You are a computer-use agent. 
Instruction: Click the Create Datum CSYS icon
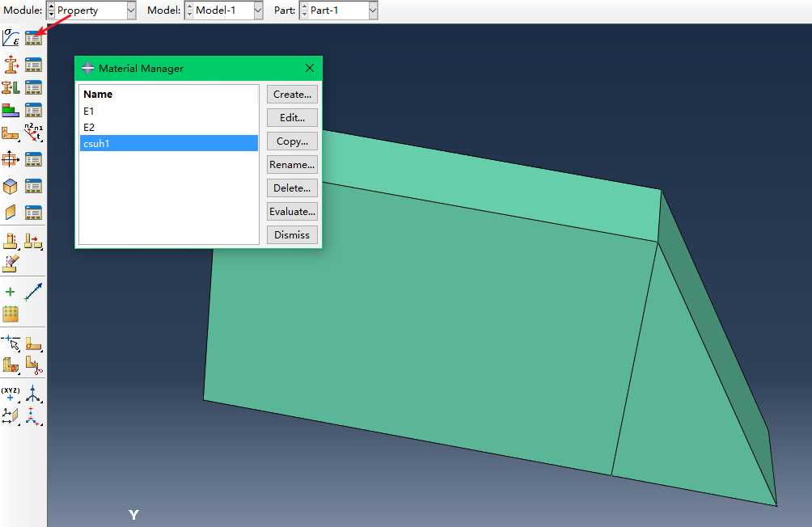33,415
